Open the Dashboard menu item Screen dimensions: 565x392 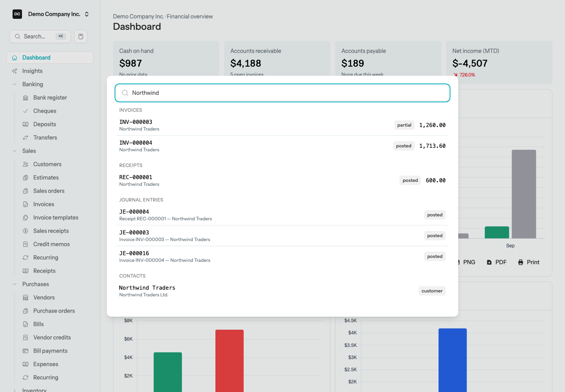coord(50,58)
